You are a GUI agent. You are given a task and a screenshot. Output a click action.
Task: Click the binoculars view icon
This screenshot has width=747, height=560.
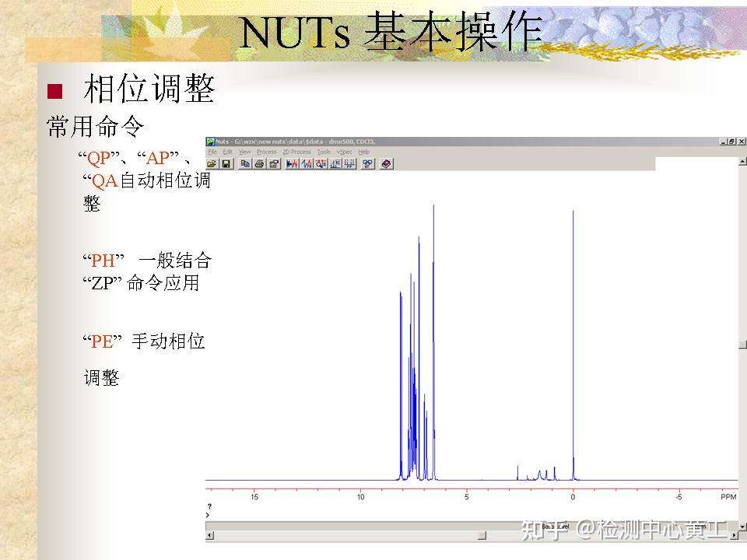click(x=368, y=163)
